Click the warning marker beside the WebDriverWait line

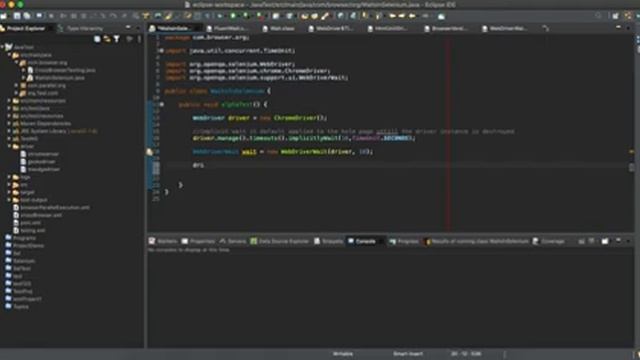pyautogui.click(x=150, y=152)
